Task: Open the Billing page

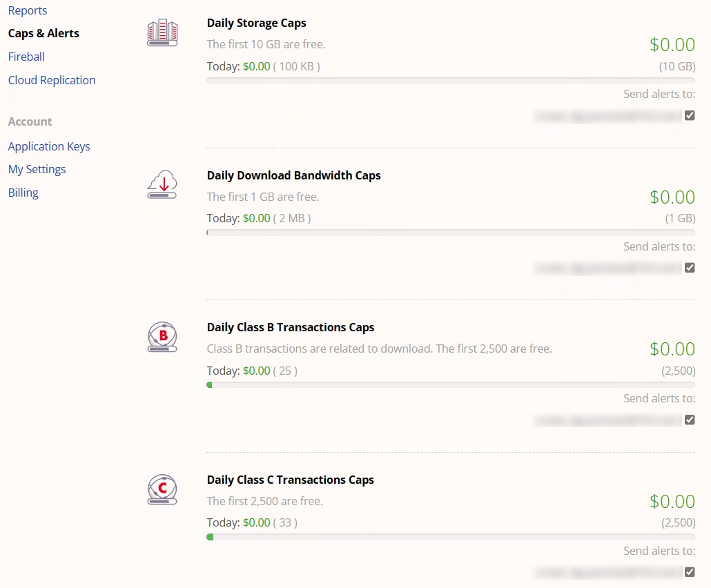Action: pos(23,193)
